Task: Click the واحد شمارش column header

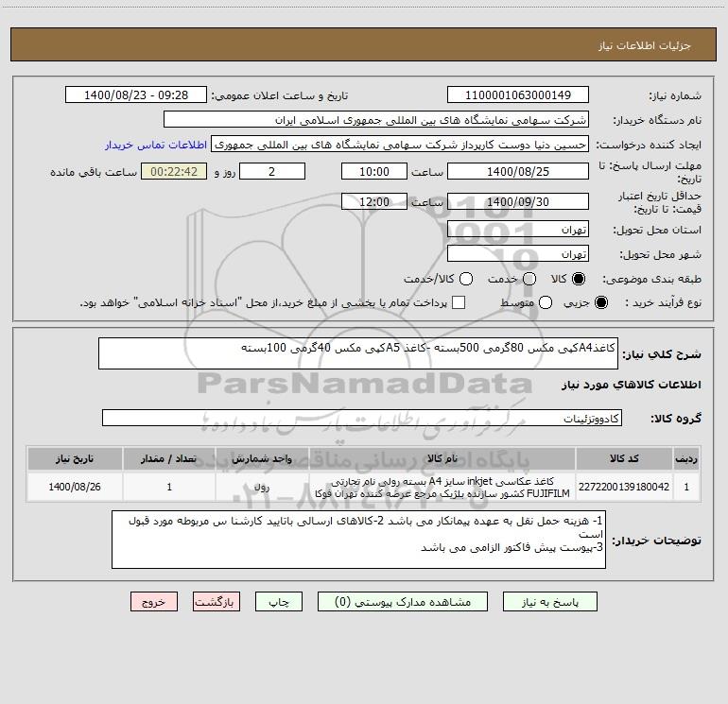Action: point(262,458)
